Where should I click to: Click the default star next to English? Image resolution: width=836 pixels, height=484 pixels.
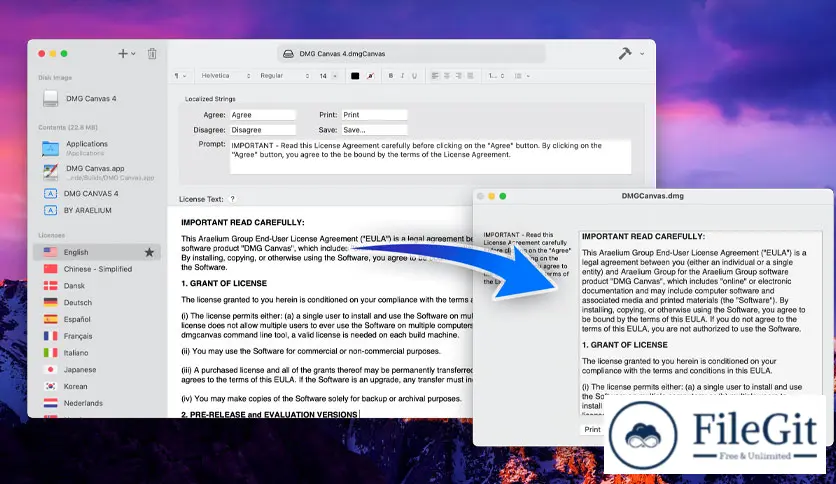pos(149,252)
